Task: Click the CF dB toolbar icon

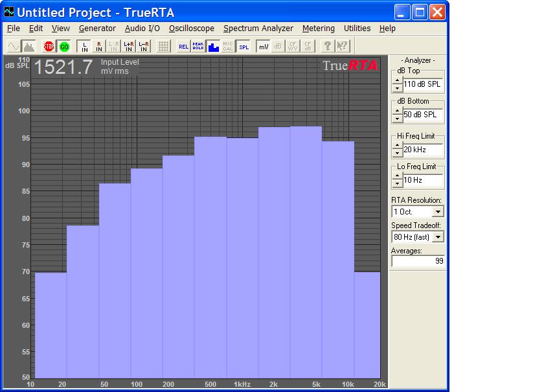Action: (308, 46)
